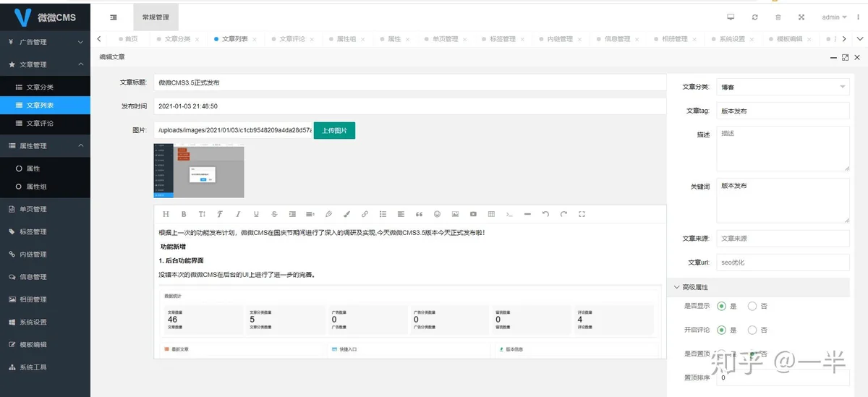
Task: Open 标签管理 in the sidebar
Action: tap(45, 231)
